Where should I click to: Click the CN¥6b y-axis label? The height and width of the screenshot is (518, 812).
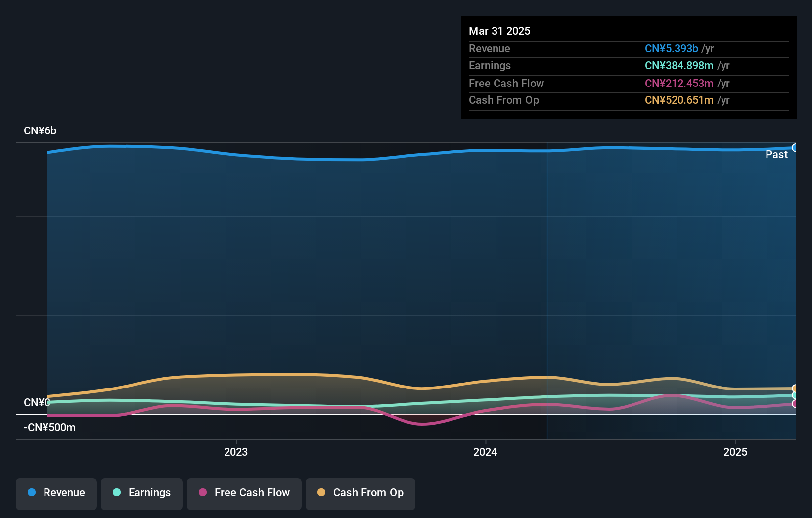point(40,131)
